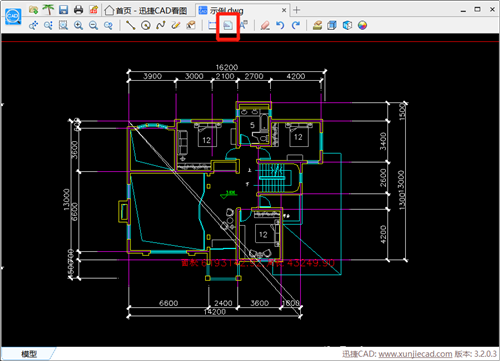This screenshot has height=361, width=500.
Task: Click the 3D wireframe cube icon
Action: pos(347,25)
